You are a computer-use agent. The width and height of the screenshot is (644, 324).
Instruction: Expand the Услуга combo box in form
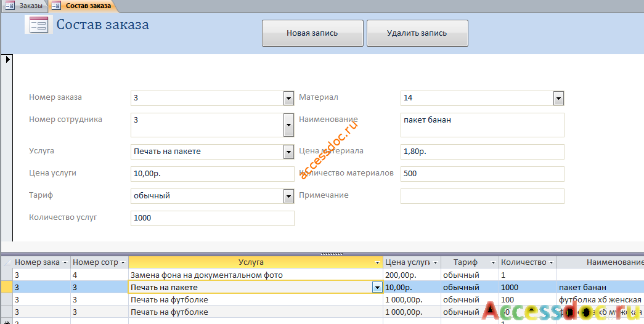pyautogui.click(x=288, y=152)
